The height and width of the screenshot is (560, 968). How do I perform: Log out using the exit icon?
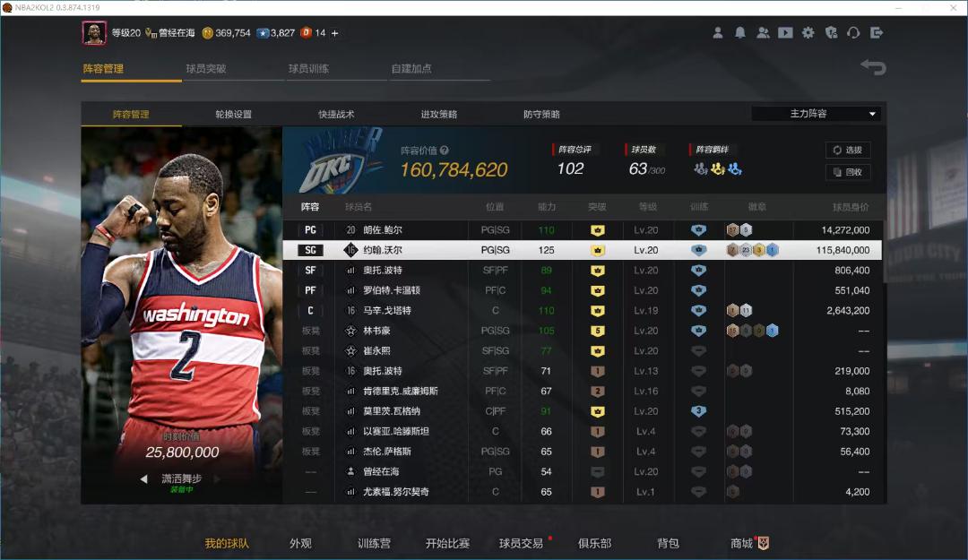pos(876,33)
